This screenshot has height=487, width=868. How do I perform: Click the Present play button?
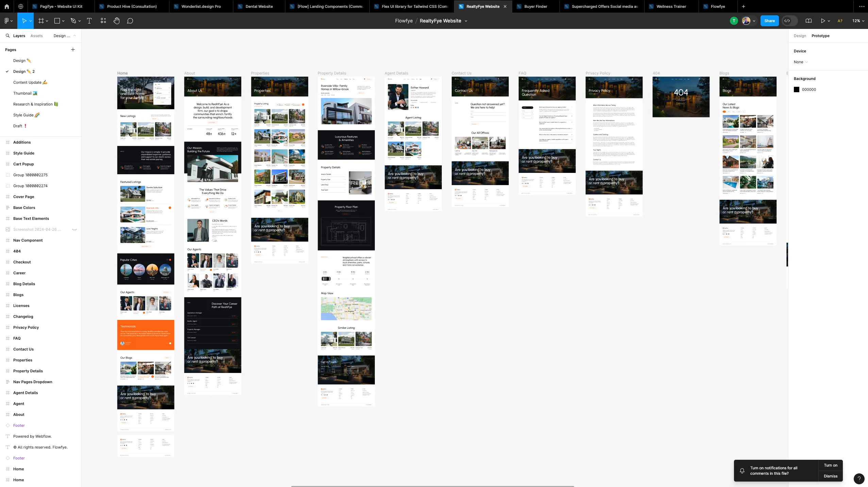point(822,21)
